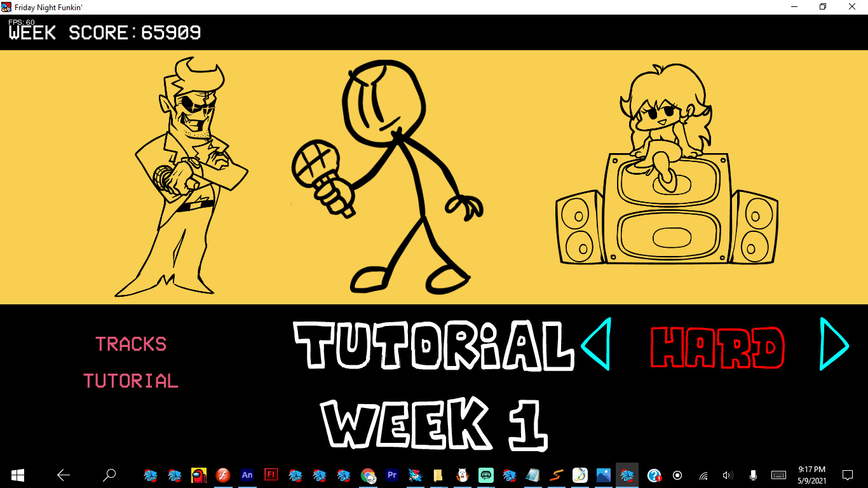Screen dimensions: 868x488
Task: Click the circle record icon in system tray
Action: click(x=677, y=475)
